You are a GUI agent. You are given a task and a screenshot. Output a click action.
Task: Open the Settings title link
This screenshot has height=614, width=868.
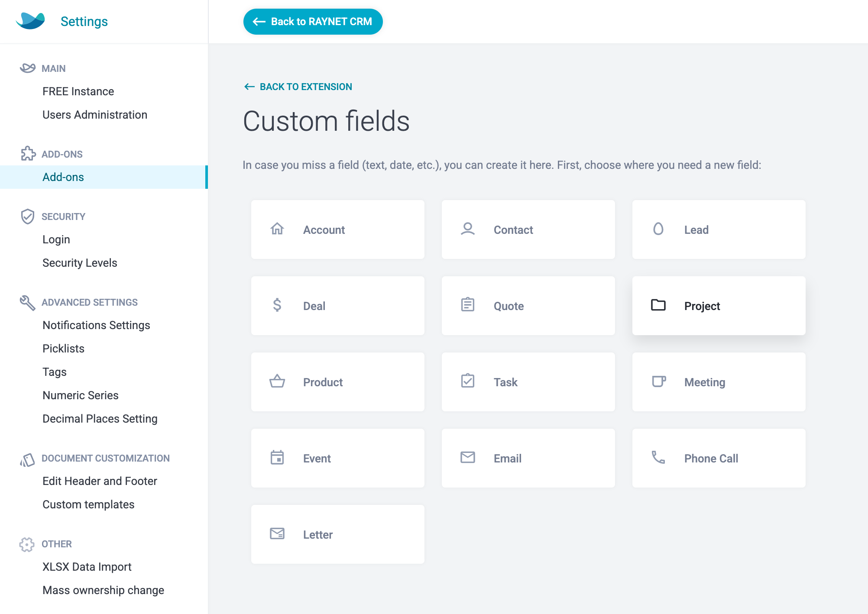pos(84,21)
